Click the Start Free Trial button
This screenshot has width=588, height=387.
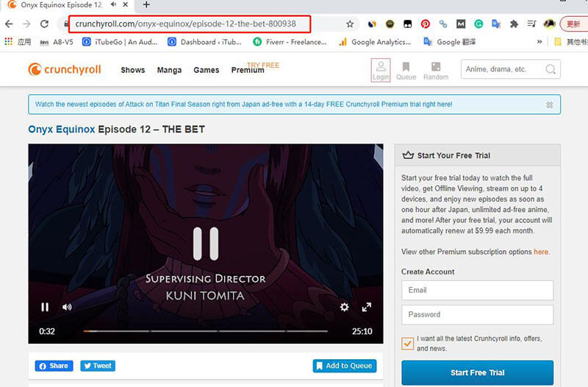point(477,372)
